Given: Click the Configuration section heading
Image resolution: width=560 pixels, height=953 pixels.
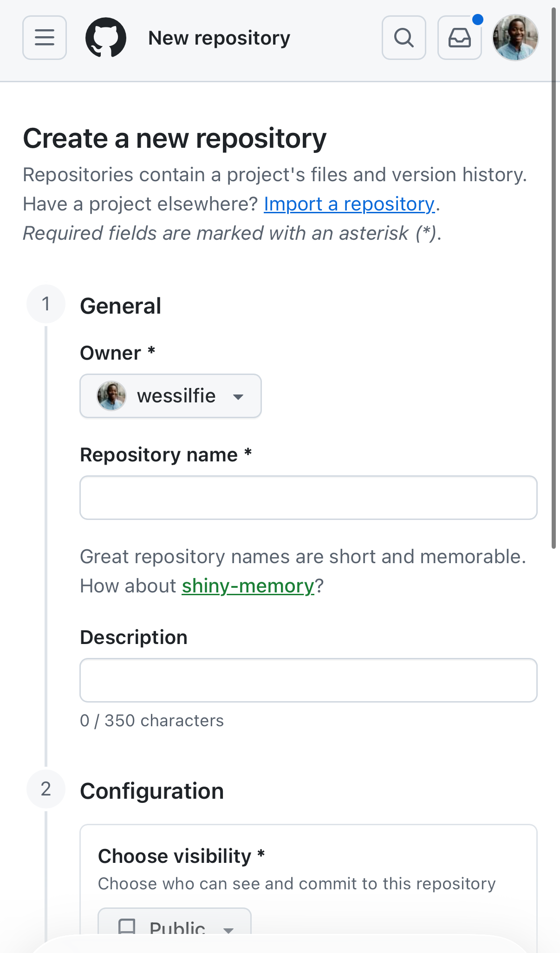Looking at the screenshot, I should point(152,791).
